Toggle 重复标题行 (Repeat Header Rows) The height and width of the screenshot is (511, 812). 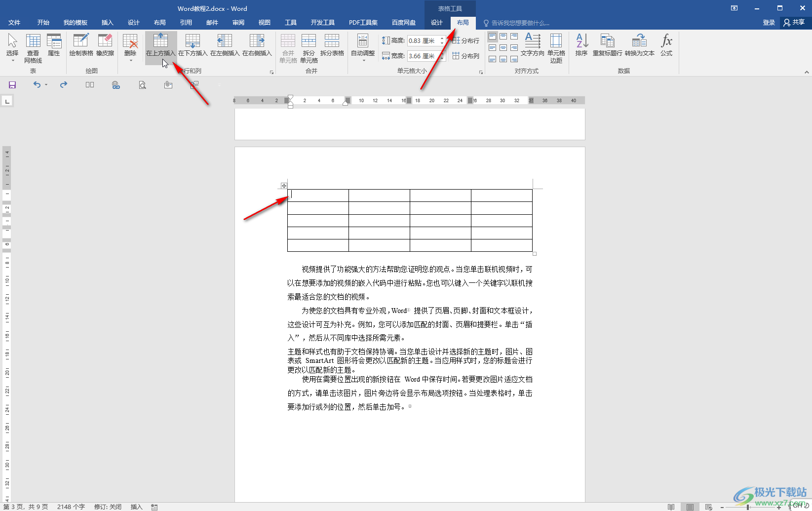click(608, 44)
